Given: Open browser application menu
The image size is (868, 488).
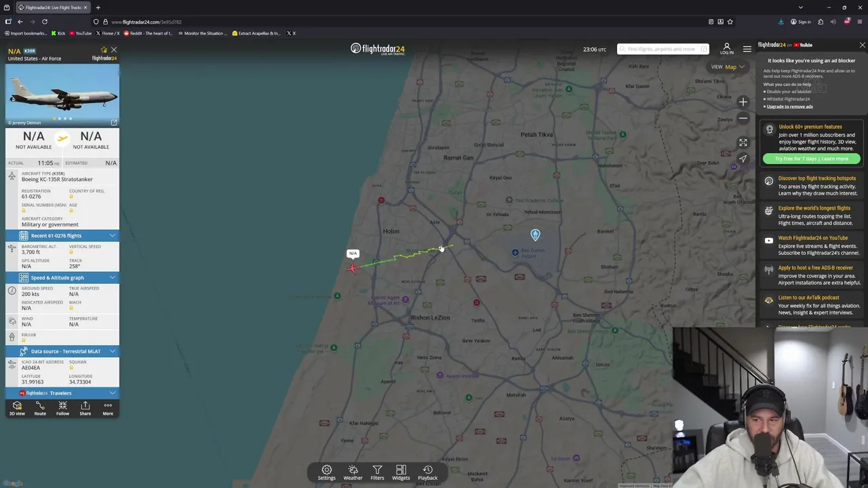Looking at the screenshot, I should [x=859, y=22].
